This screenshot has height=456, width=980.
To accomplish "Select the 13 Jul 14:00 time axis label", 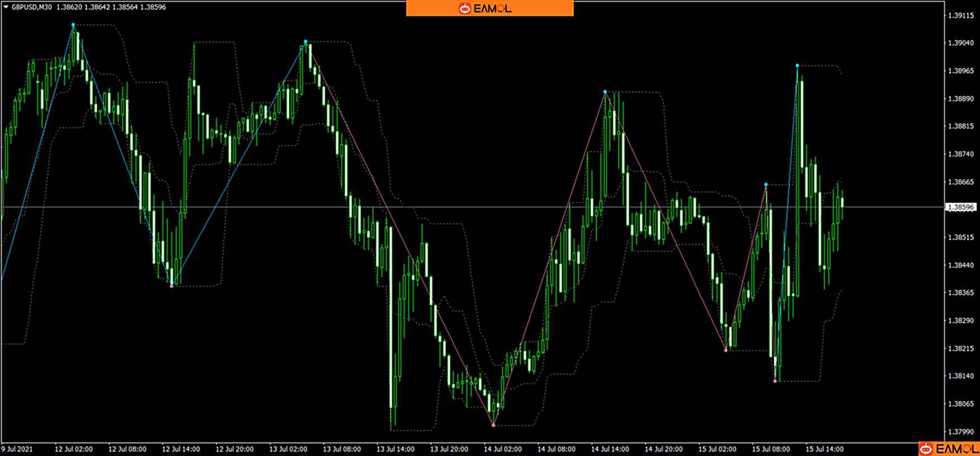I will point(396,449).
